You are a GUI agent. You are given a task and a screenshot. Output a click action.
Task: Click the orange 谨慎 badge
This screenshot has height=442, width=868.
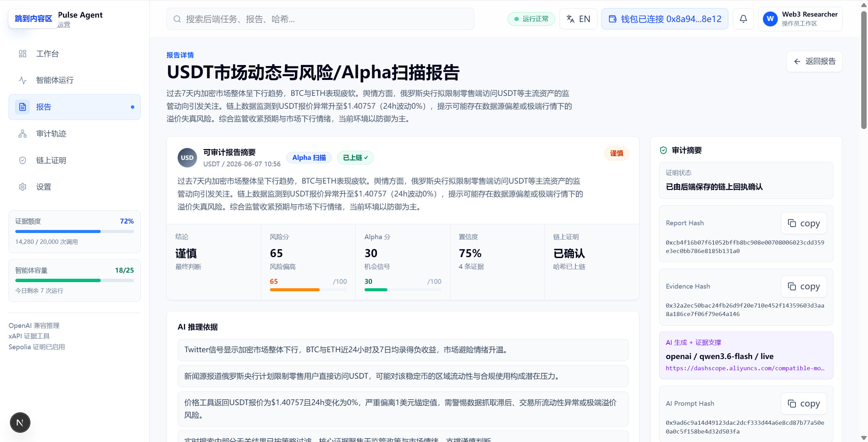pyautogui.click(x=616, y=153)
